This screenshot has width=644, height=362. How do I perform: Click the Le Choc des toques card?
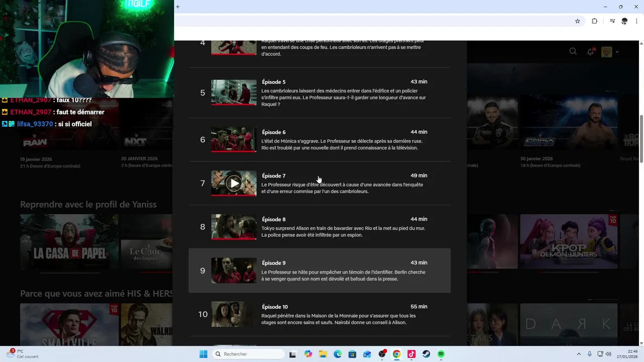(146, 242)
